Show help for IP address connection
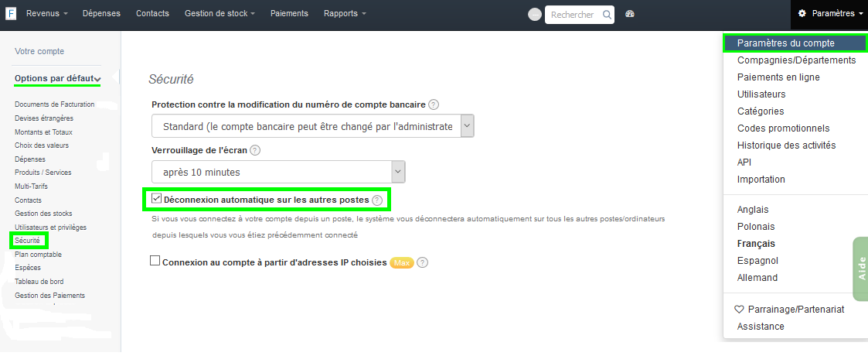This screenshot has width=868, height=356. point(422,263)
